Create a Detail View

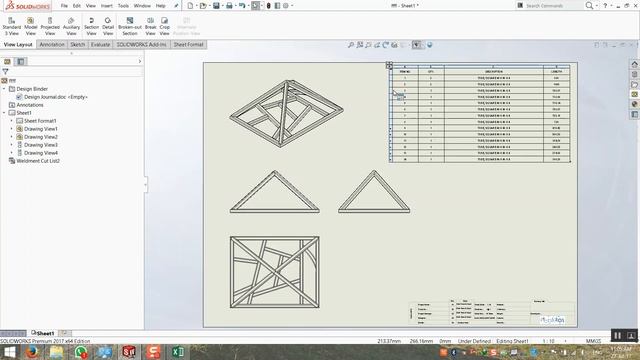108,26
